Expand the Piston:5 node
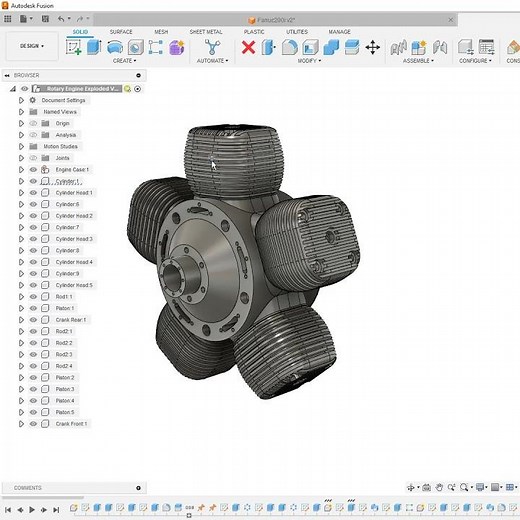520x520 pixels. pos(21,412)
